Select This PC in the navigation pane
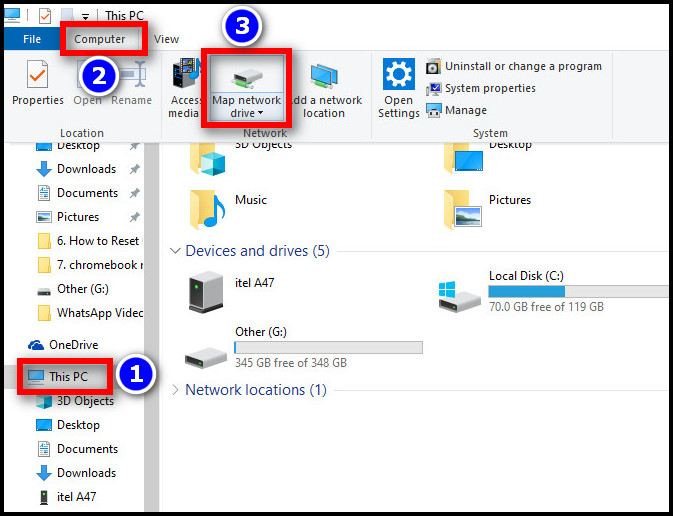Screen dimensions: 673x516 pos(58,377)
